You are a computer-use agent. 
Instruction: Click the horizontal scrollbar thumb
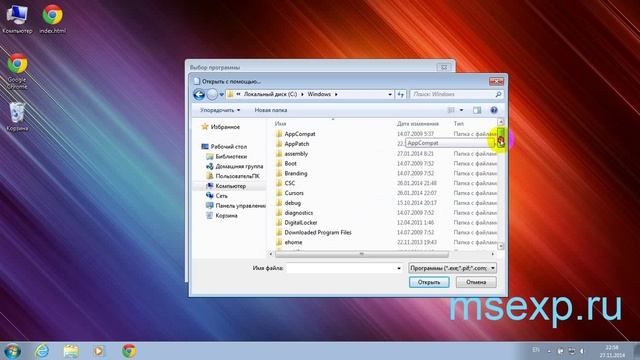click(x=362, y=254)
